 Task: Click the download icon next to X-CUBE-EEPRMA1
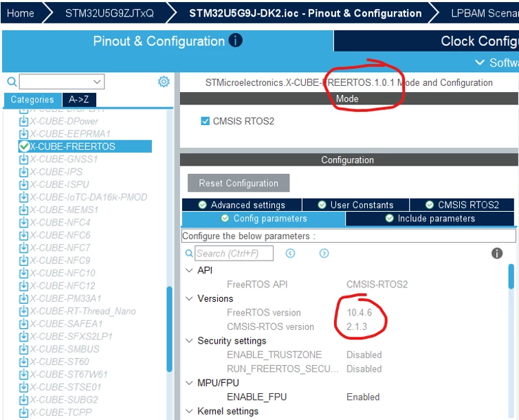click(23, 134)
